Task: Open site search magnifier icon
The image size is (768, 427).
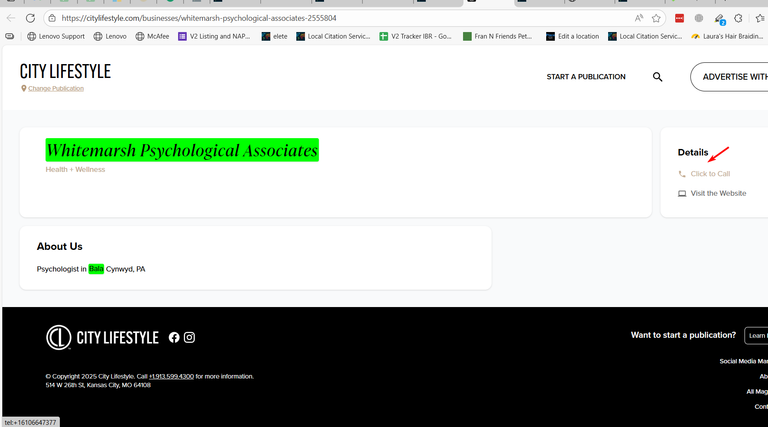Action: point(657,77)
